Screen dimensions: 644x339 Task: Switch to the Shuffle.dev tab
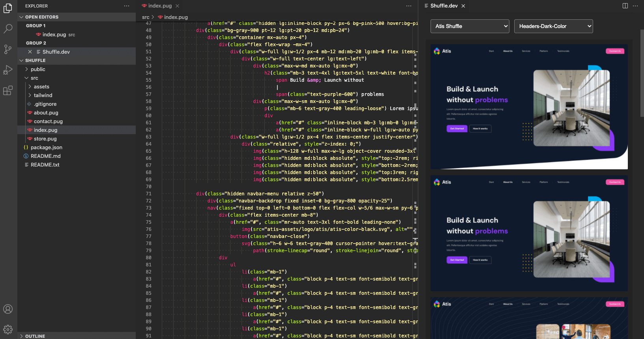(444, 6)
